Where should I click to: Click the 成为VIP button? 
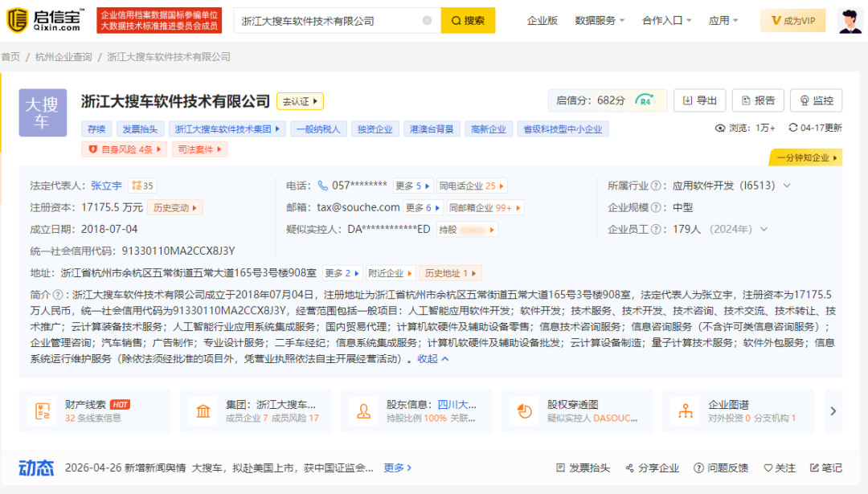click(792, 20)
